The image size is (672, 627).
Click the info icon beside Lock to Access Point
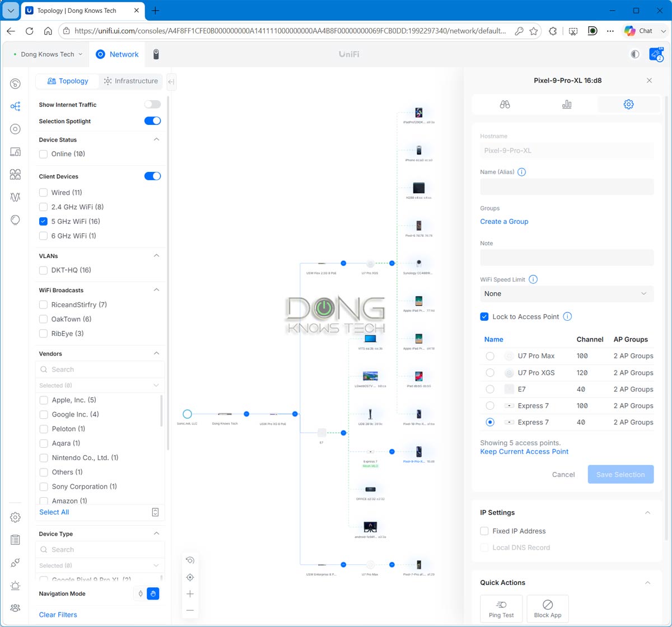point(567,316)
